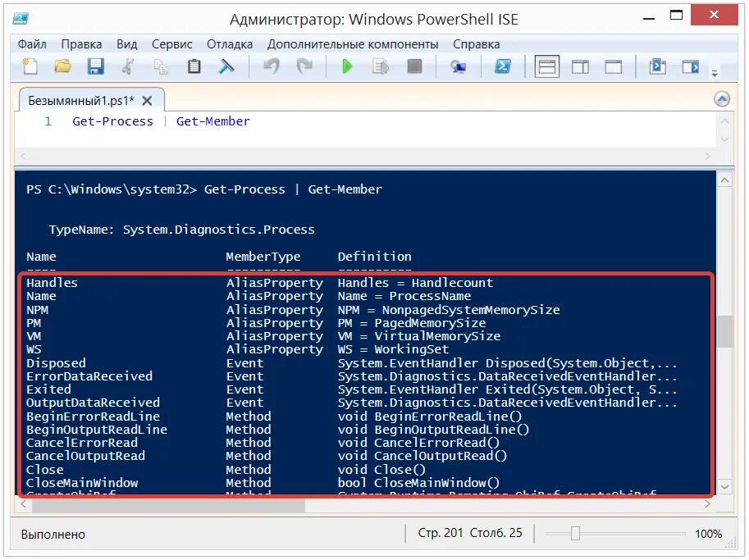Click the Disposed event row name
Viewport: 749px width, 560px height.
tap(56, 363)
